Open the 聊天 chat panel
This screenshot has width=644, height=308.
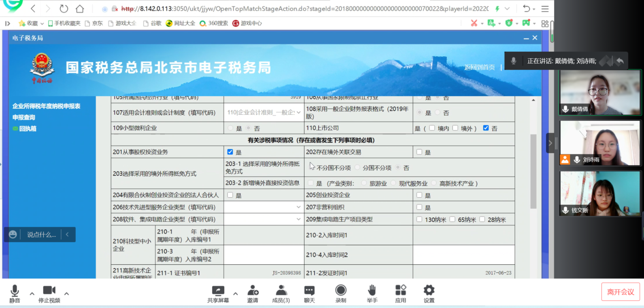[309, 291]
